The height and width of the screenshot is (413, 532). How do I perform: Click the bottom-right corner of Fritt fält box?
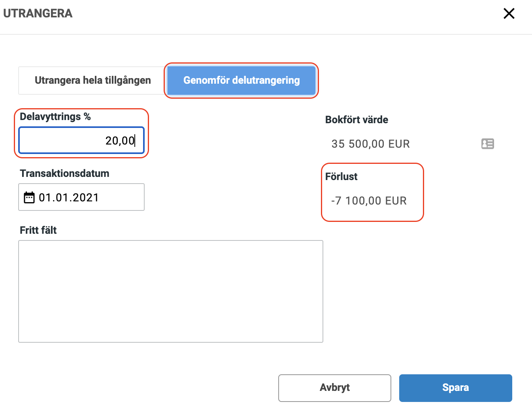[x=321, y=340]
